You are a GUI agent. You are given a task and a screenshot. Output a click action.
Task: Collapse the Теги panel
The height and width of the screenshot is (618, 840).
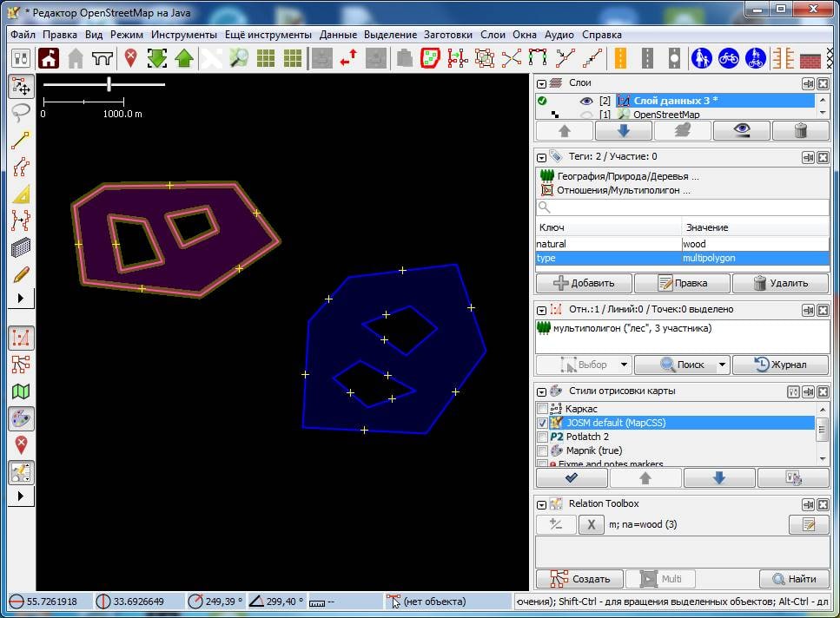click(x=541, y=157)
